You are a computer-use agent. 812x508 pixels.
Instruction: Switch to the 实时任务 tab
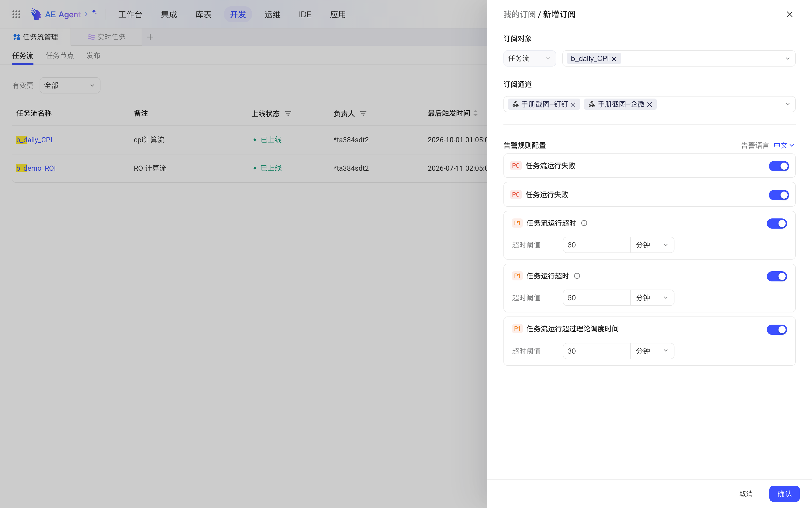[106, 37]
